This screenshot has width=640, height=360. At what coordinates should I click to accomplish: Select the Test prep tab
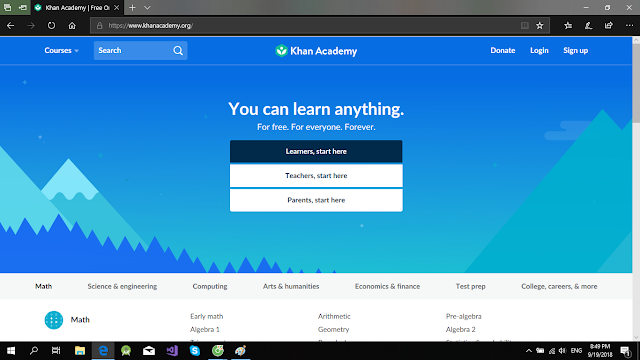point(471,287)
